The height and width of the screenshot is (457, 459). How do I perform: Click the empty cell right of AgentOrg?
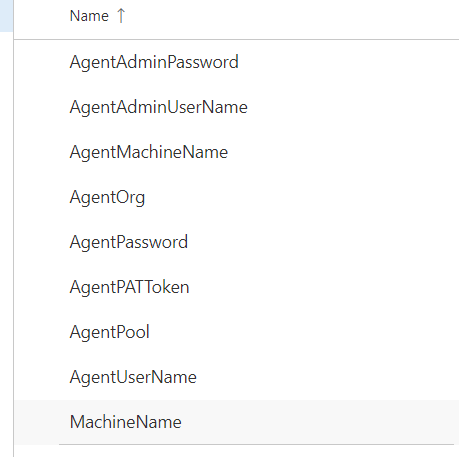coord(302,197)
